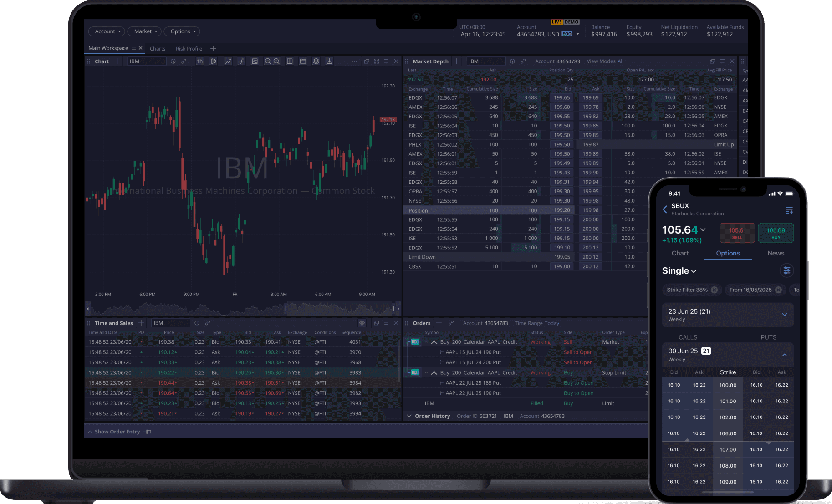832x504 pixels.
Task: Open the phone SBUX watchlist add icon
Action: coord(789,210)
